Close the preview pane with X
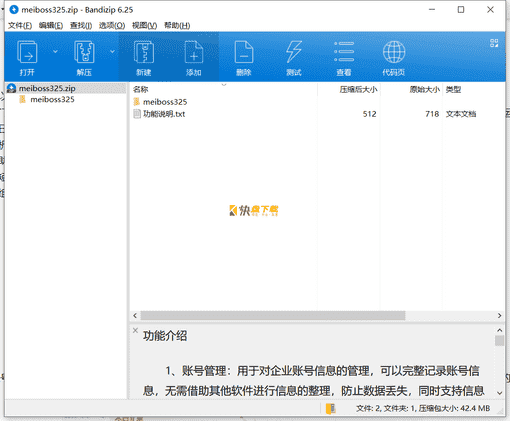This screenshot has height=421, width=510. [135, 330]
